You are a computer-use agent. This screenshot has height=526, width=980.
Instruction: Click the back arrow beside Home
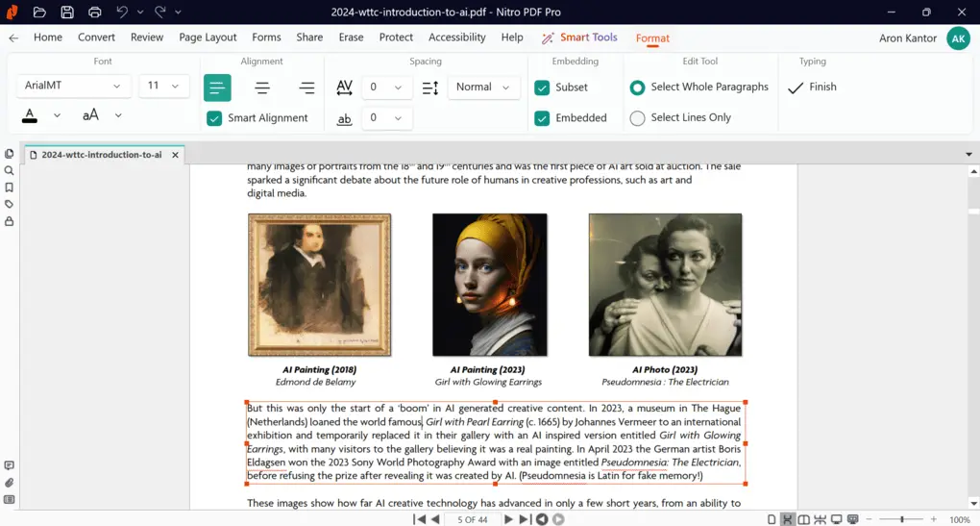point(13,38)
